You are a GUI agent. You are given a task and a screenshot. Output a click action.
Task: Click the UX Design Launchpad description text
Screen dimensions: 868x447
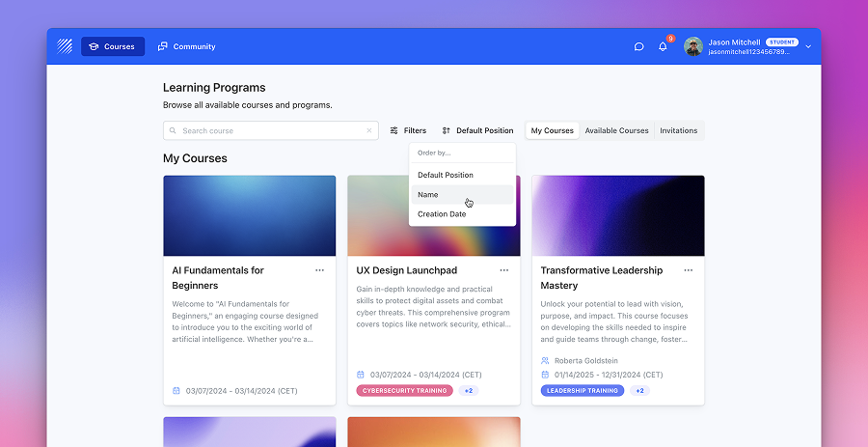pos(433,306)
